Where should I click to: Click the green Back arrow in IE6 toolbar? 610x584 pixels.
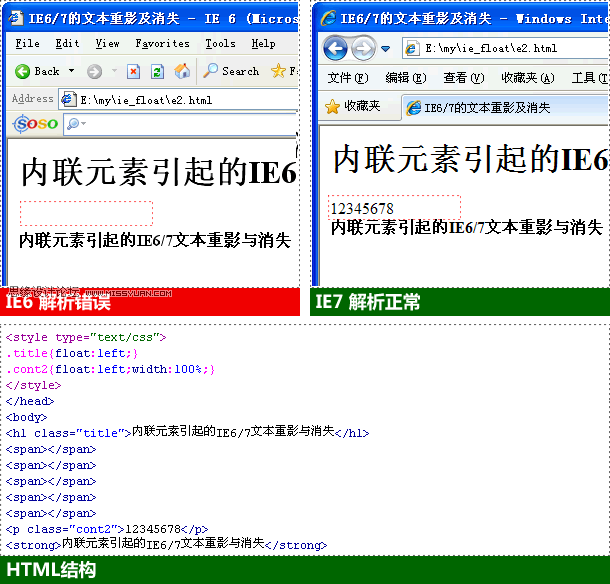pyautogui.click(x=23, y=71)
